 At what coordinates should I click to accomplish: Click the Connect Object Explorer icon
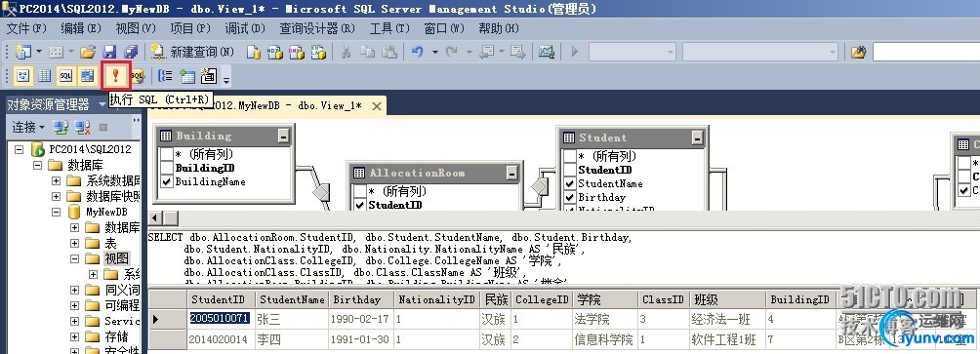61,128
